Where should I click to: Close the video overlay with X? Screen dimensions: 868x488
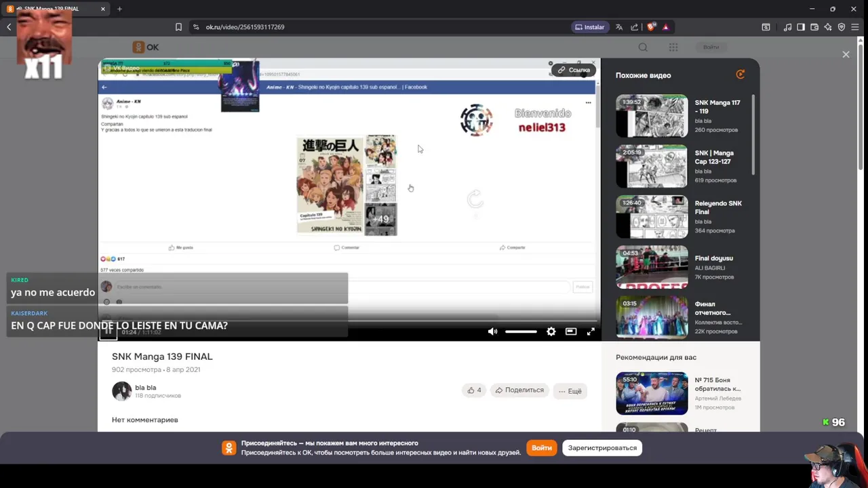pos(846,54)
